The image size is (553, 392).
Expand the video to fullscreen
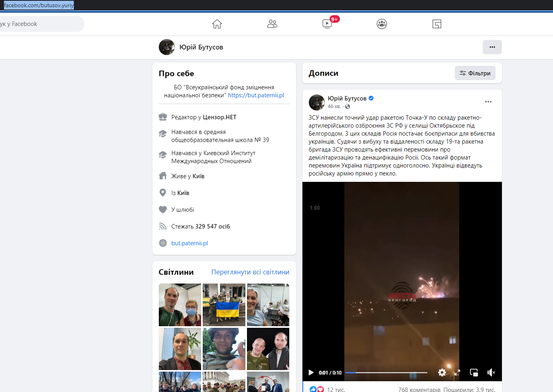click(x=457, y=372)
